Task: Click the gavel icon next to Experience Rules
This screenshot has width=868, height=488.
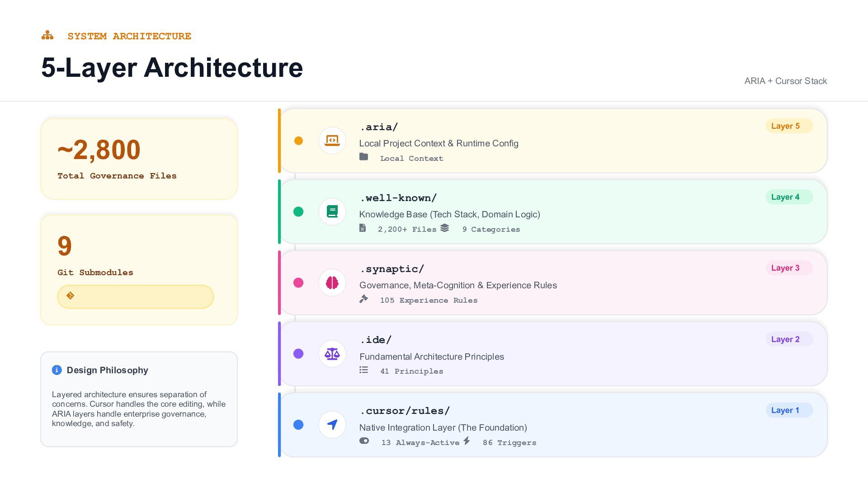Action: (363, 299)
